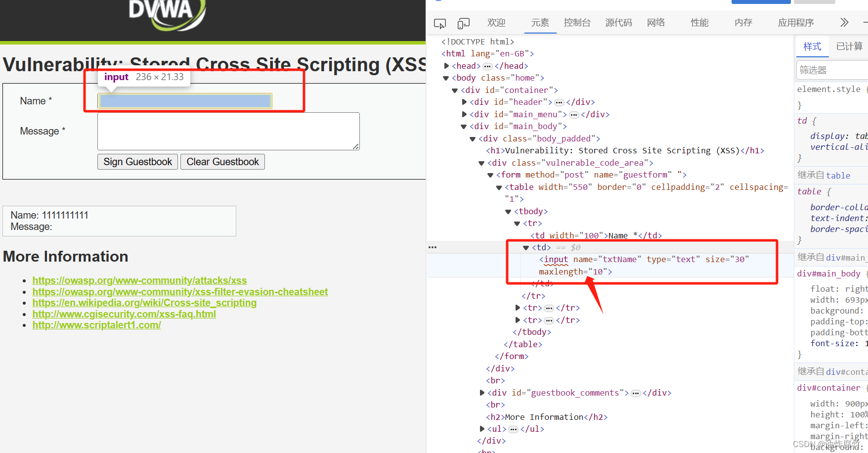Image resolution: width=868 pixels, height=453 pixels.
Task: Click the Name text input
Action: pos(185,101)
